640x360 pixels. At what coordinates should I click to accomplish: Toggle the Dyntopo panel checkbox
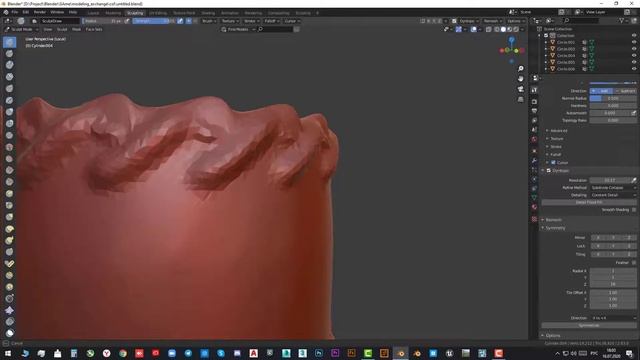tap(549, 171)
